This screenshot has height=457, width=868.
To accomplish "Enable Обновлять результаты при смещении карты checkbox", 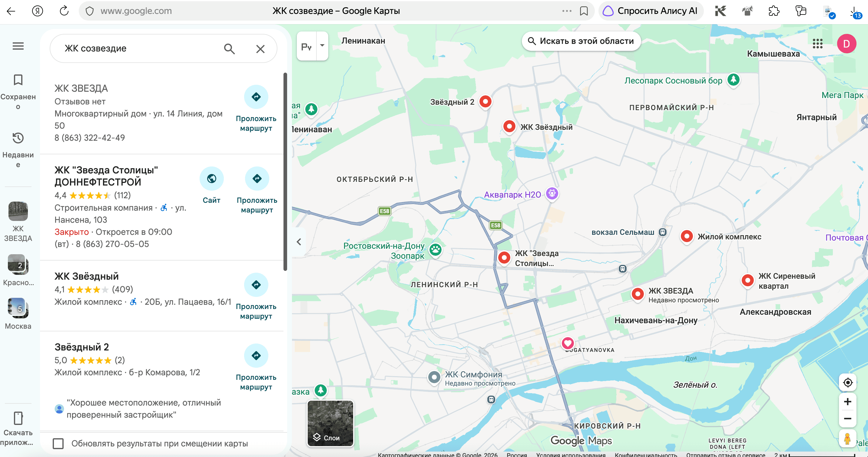I will pos(58,443).
